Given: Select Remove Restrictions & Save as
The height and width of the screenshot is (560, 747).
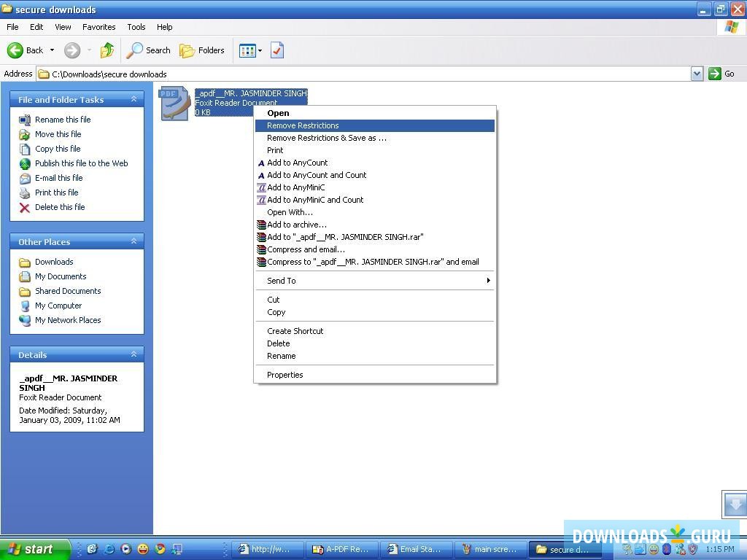Looking at the screenshot, I should (x=326, y=138).
